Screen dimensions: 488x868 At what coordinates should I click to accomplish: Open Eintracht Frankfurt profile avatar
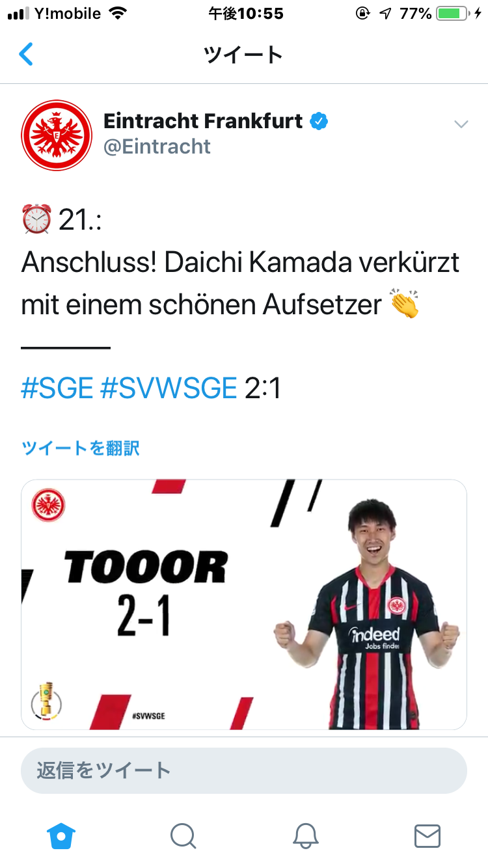(57, 135)
